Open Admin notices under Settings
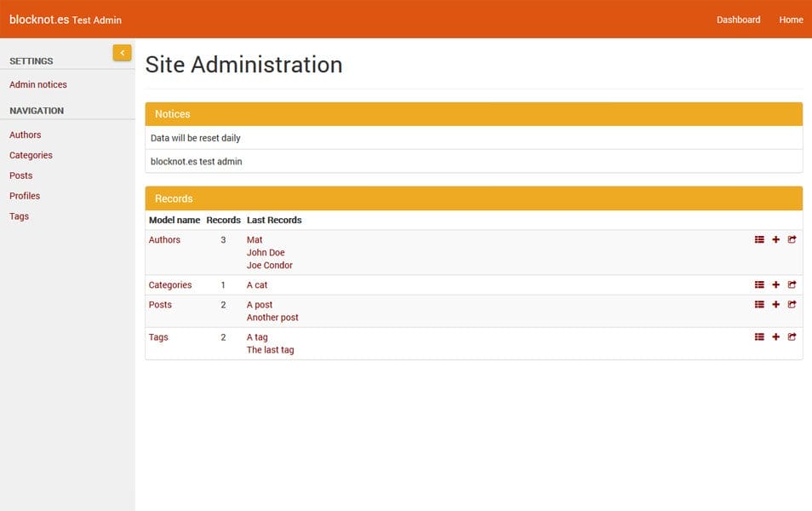The height and width of the screenshot is (511, 812). pos(37,84)
